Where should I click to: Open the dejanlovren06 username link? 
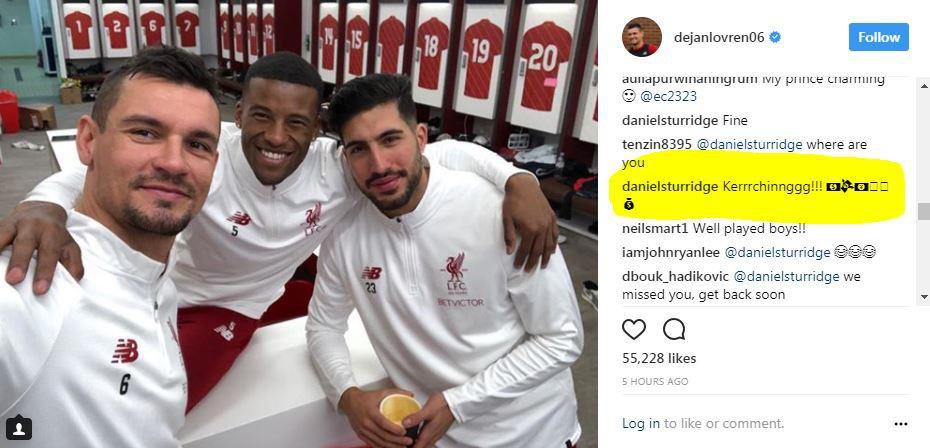(x=719, y=37)
